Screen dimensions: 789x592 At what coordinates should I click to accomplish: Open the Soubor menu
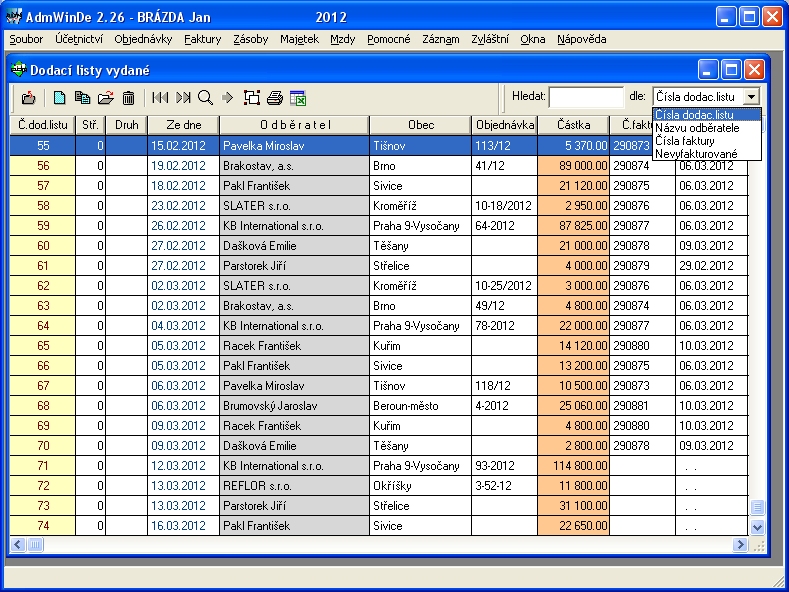(x=26, y=39)
